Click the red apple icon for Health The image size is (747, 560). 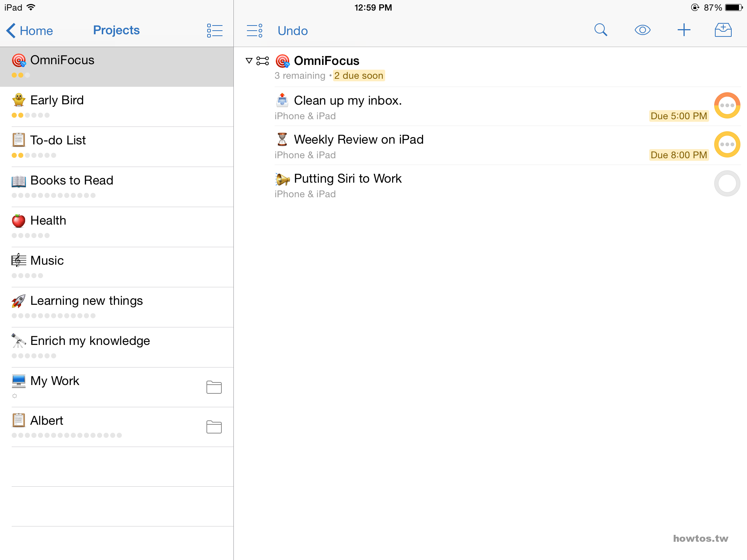(x=19, y=221)
